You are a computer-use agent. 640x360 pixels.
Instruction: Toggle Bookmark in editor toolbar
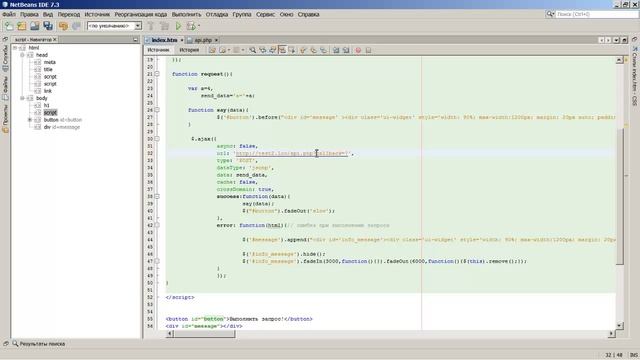point(323,50)
